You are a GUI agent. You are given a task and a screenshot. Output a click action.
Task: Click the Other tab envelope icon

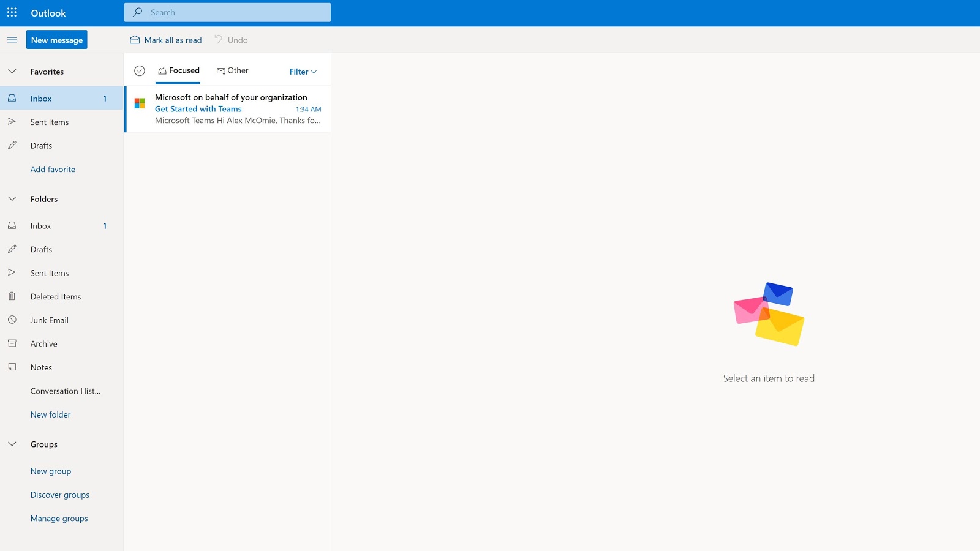click(221, 71)
